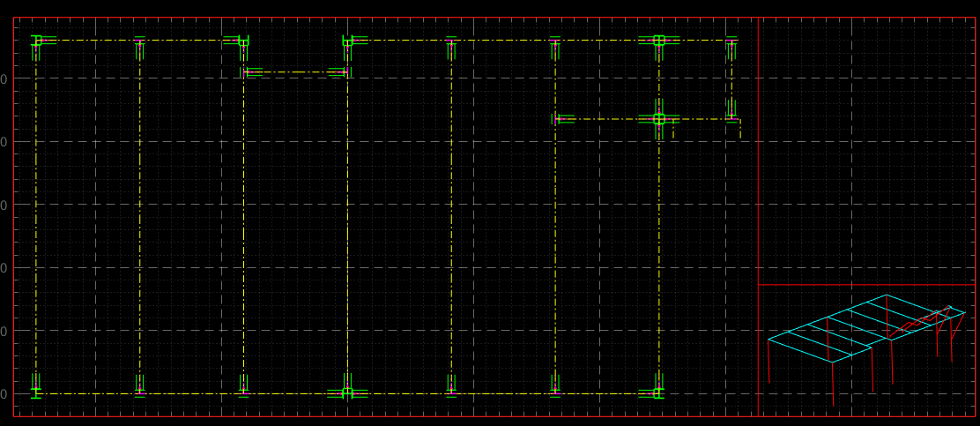The width and height of the screenshot is (980, 426).
Task: Select the short yellow beam between the second-row column markers
Action: (x=295, y=72)
